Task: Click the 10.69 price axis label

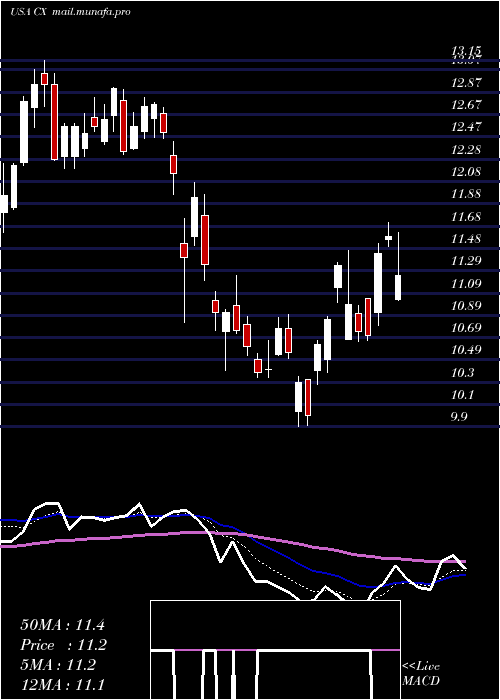Action: (467, 328)
